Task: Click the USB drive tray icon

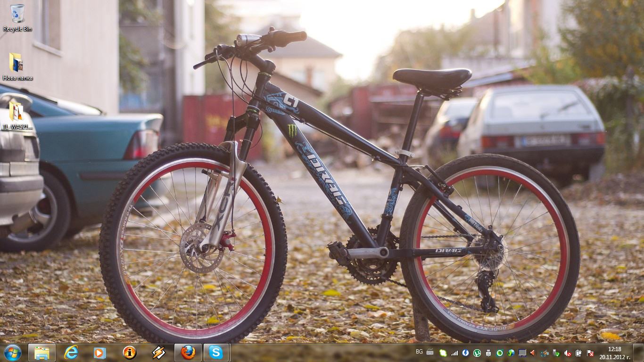Action: click(488, 353)
